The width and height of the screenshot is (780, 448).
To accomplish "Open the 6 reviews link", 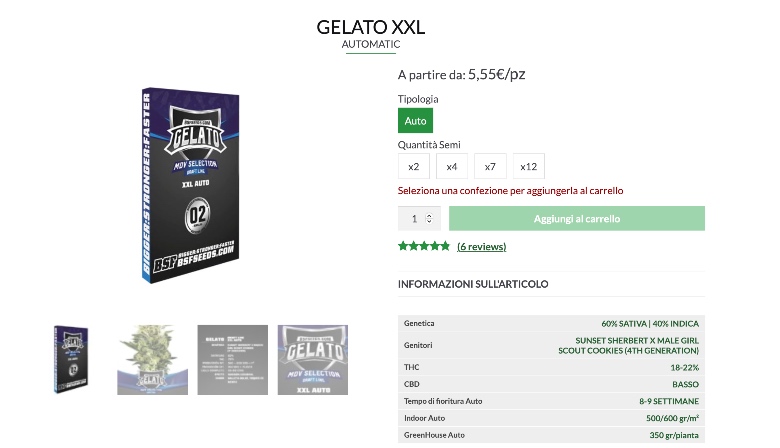I will (x=482, y=247).
